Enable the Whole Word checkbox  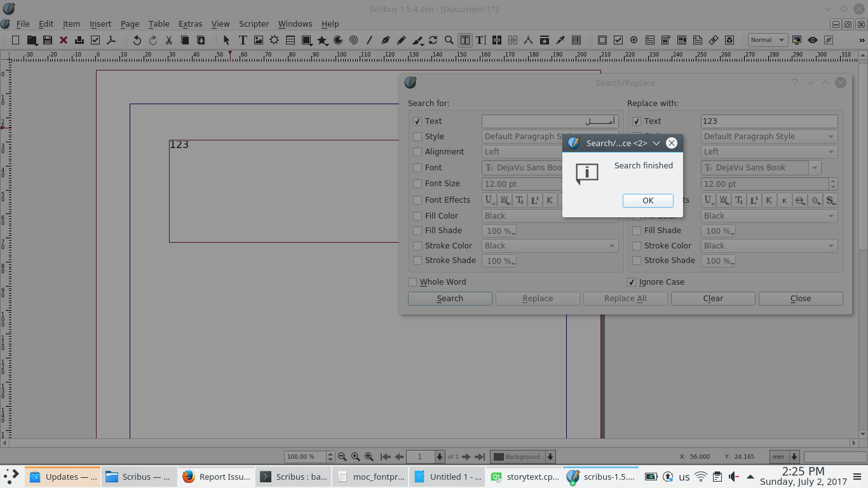[x=412, y=282]
